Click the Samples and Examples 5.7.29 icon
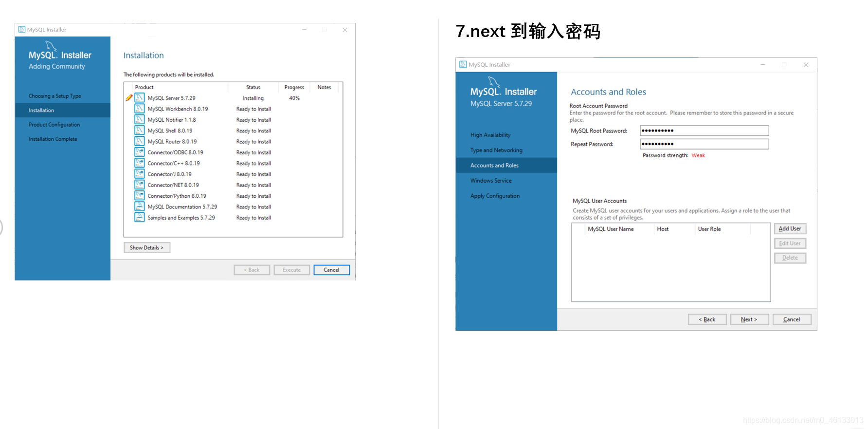The width and height of the screenshot is (868, 429). (139, 217)
